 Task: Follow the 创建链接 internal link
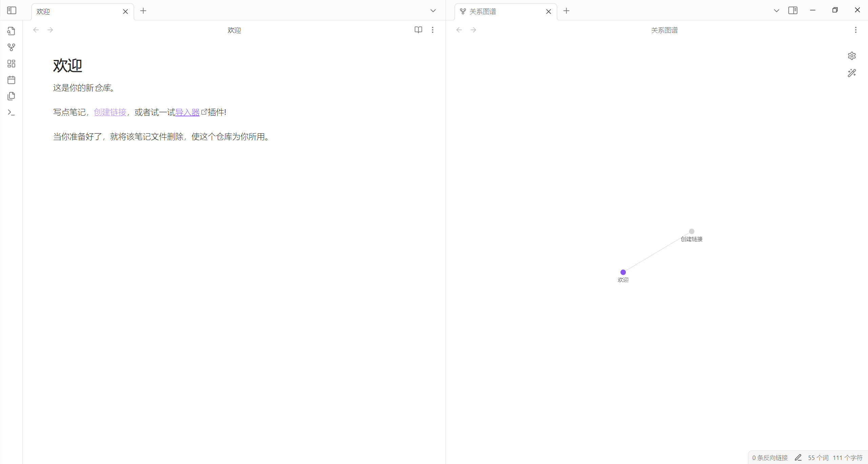click(110, 112)
